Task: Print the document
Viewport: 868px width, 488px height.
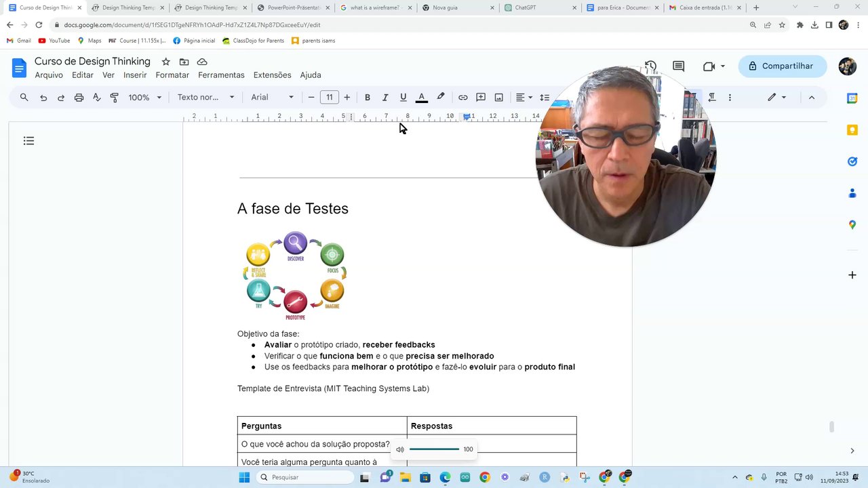Action: pos(79,98)
